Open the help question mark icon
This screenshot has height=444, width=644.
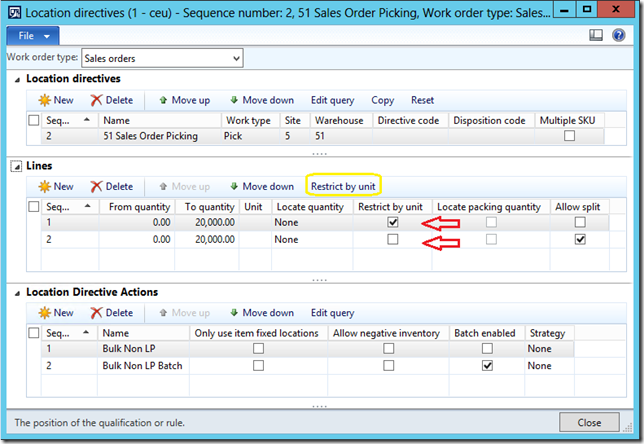tap(620, 35)
